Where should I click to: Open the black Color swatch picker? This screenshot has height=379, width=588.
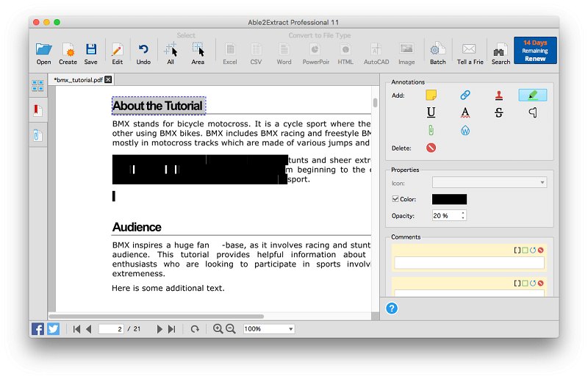(449, 199)
